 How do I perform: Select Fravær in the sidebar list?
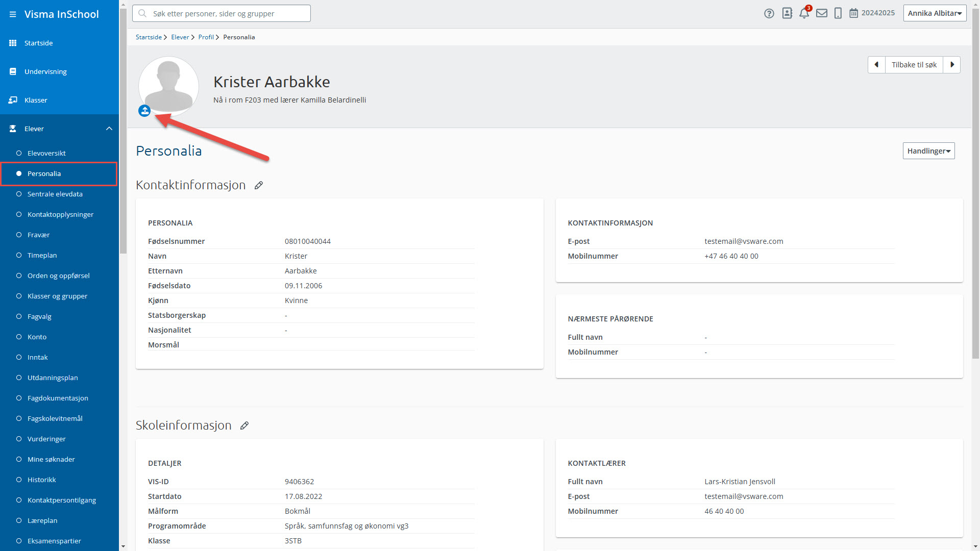coord(38,235)
